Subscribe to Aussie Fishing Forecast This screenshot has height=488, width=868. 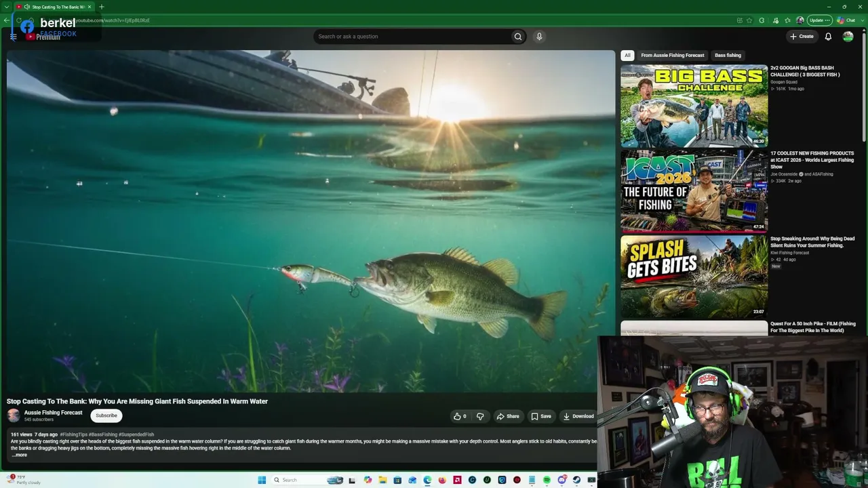coord(106,415)
